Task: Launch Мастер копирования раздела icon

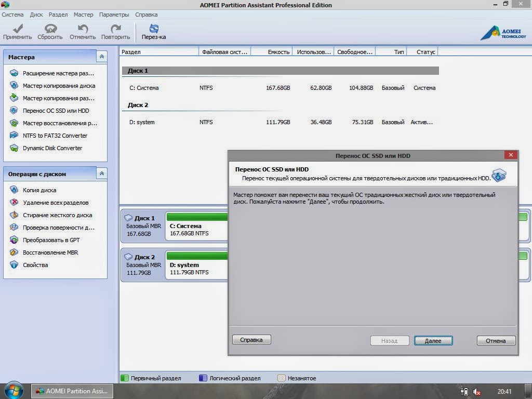Action: click(14, 98)
